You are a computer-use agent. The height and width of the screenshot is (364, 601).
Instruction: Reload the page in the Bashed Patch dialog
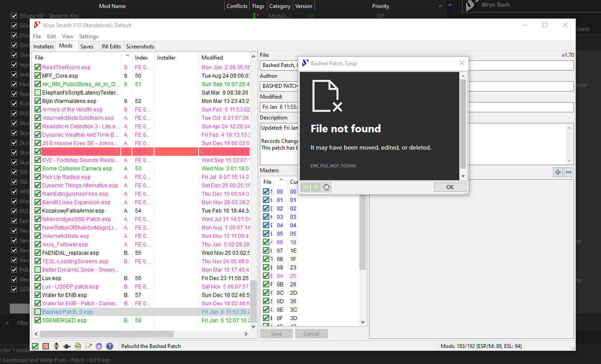(326, 187)
